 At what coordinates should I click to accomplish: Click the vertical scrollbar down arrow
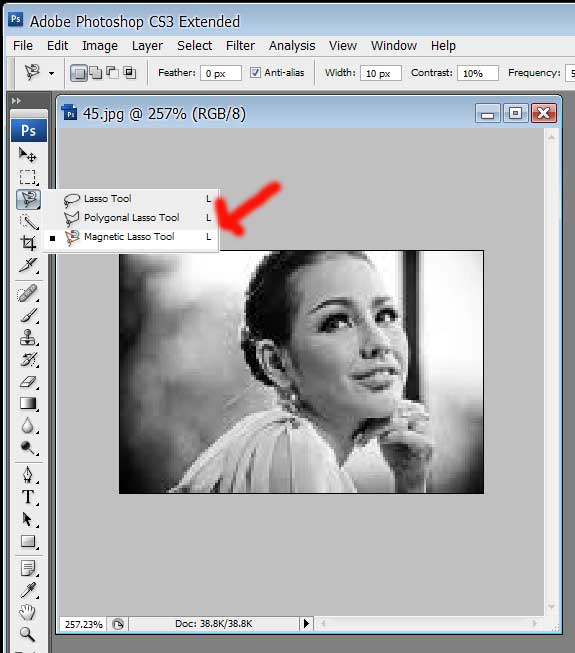pos(552,607)
